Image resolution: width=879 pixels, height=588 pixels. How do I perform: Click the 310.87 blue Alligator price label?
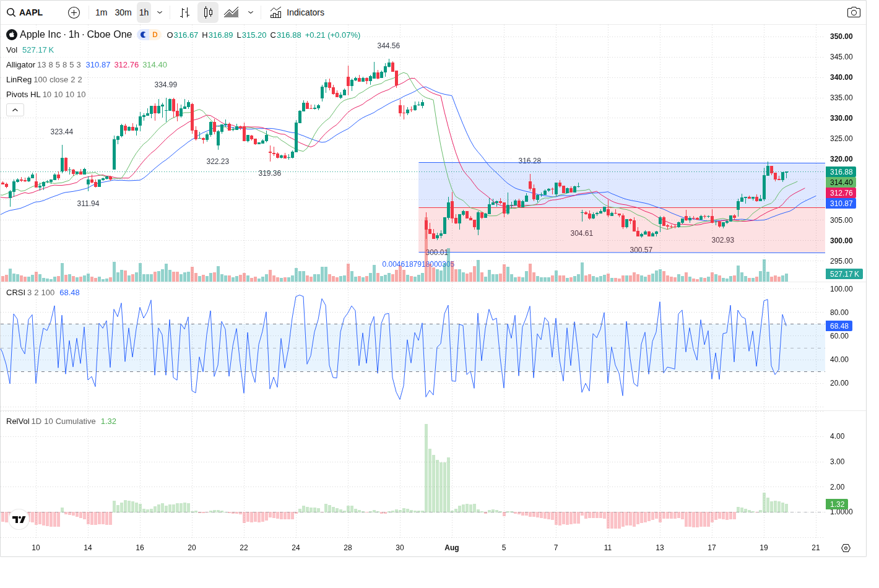(841, 204)
